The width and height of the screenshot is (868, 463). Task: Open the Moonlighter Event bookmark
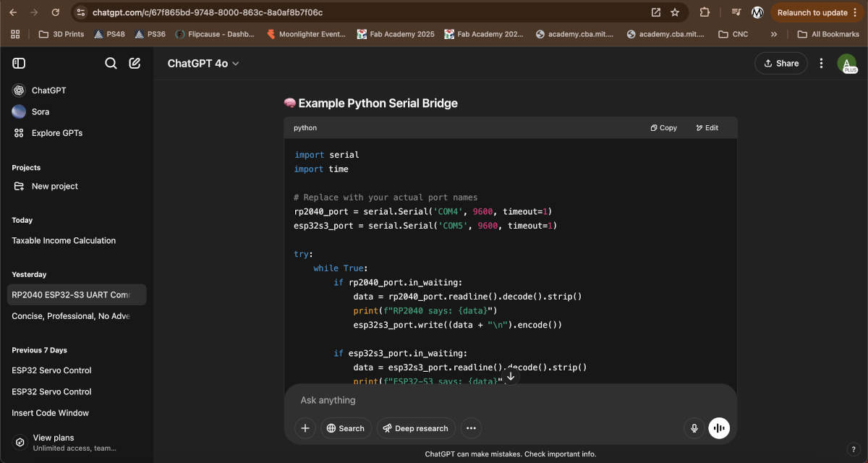coord(306,34)
